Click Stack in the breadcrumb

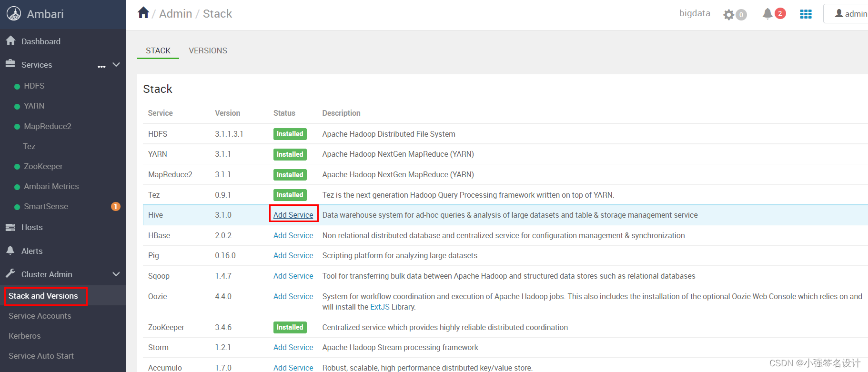point(217,14)
